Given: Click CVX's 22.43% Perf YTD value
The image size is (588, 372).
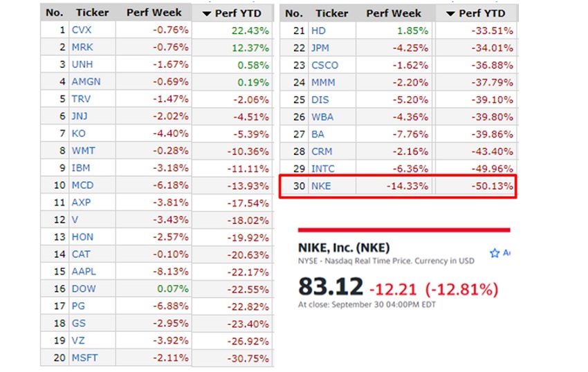Looking at the screenshot, I should tap(250, 30).
